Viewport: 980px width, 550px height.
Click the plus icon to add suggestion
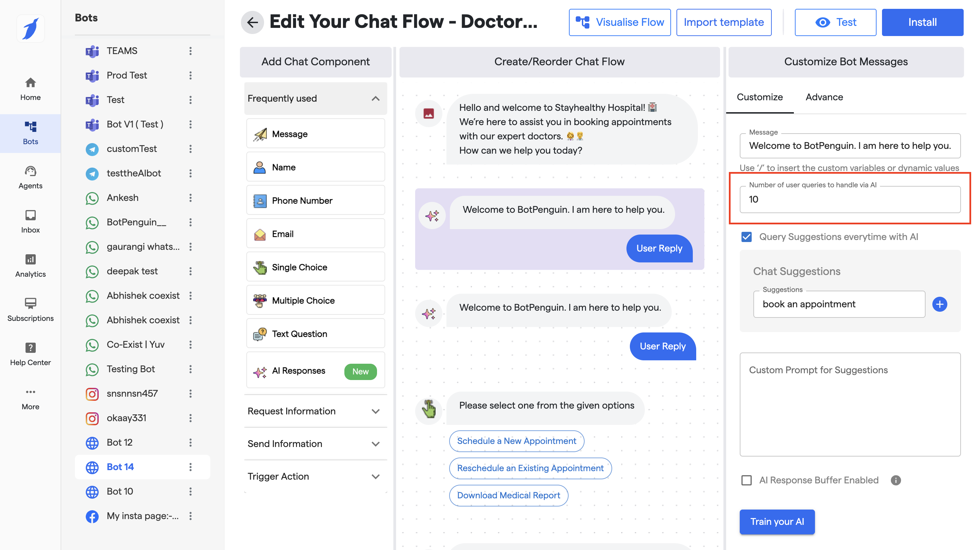(x=939, y=304)
